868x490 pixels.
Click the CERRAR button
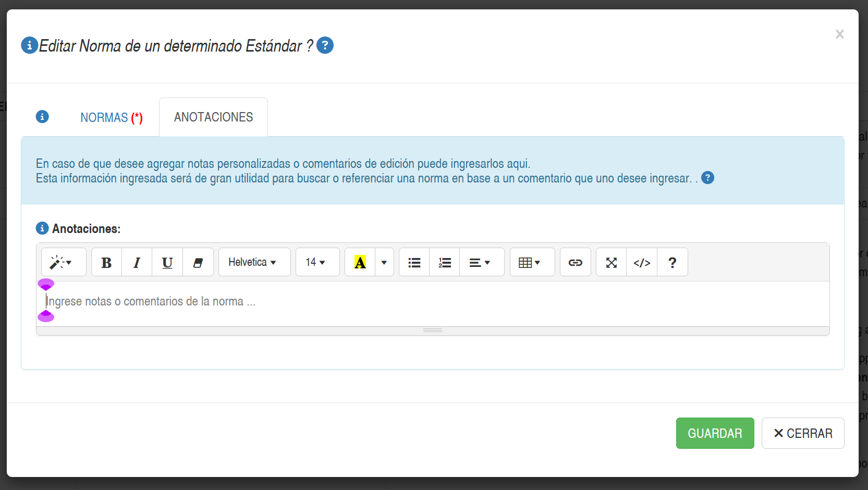(x=802, y=433)
